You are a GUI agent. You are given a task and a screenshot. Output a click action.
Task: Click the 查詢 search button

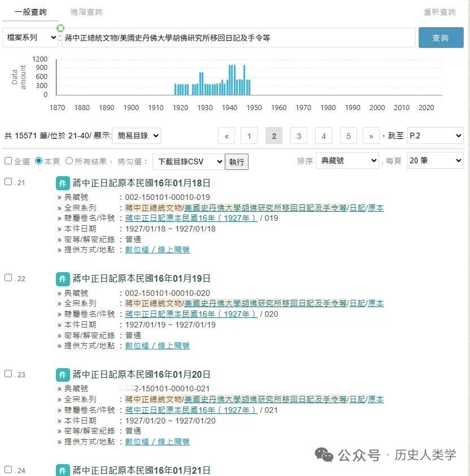pyautogui.click(x=441, y=37)
